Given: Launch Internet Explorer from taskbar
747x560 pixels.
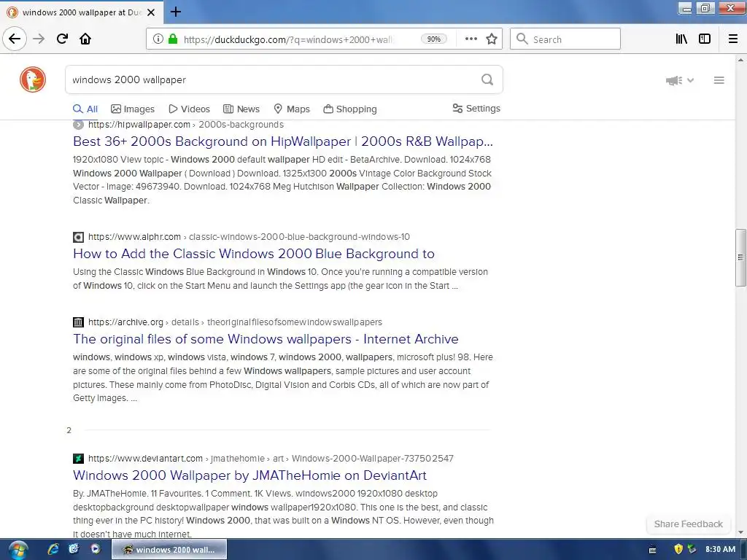Looking at the screenshot, I should click(53, 549).
